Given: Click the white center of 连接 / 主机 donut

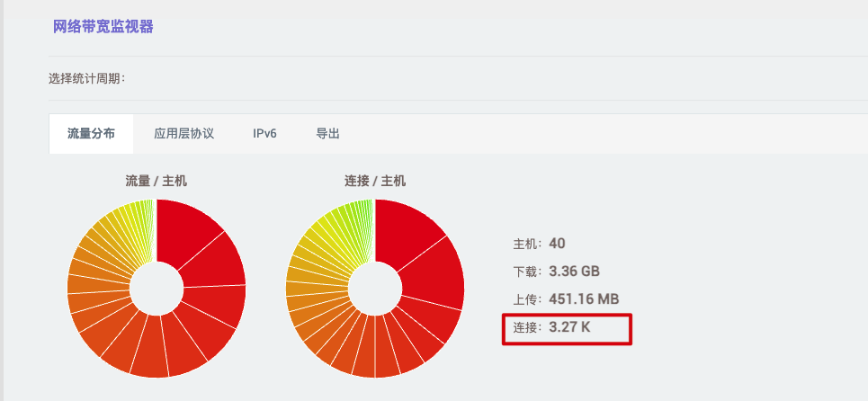Looking at the screenshot, I should 375,289.
